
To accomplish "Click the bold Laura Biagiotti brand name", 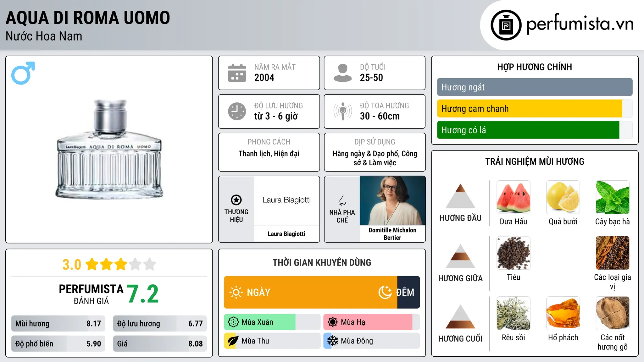I will point(286,234).
